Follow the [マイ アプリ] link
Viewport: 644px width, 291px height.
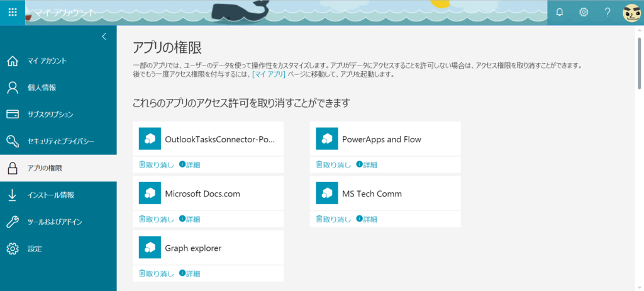[x=269, y=75]
